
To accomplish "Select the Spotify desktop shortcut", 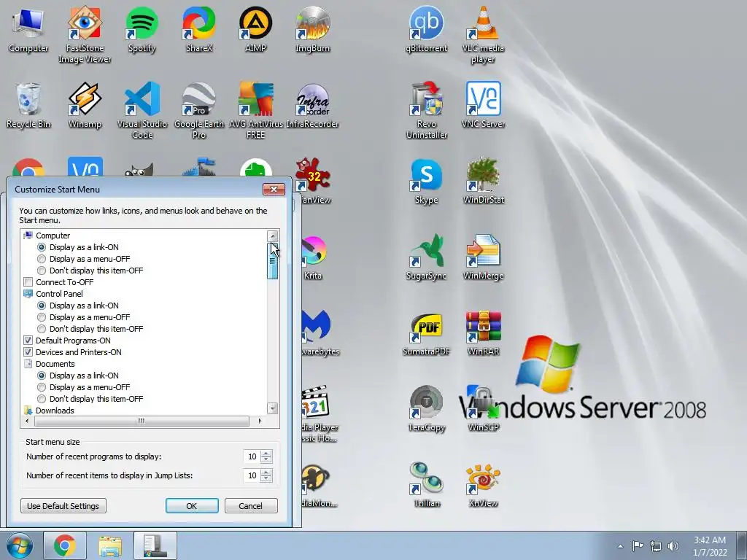I will [x=142, y=29].
